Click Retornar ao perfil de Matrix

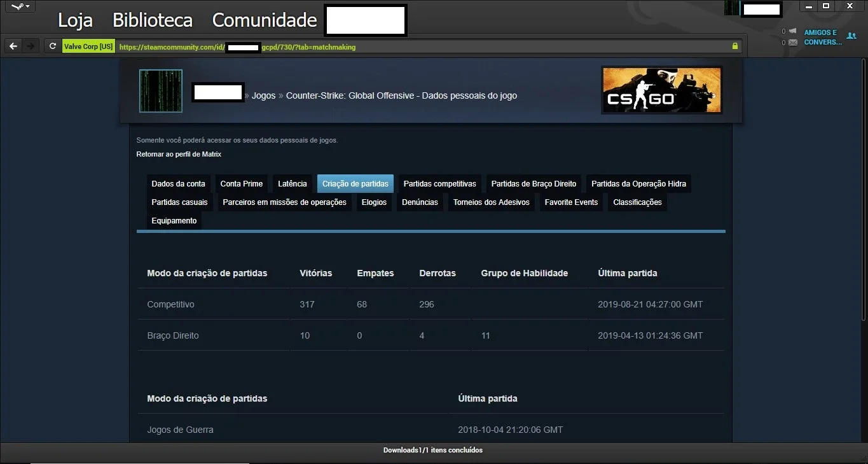click(179, 154)
